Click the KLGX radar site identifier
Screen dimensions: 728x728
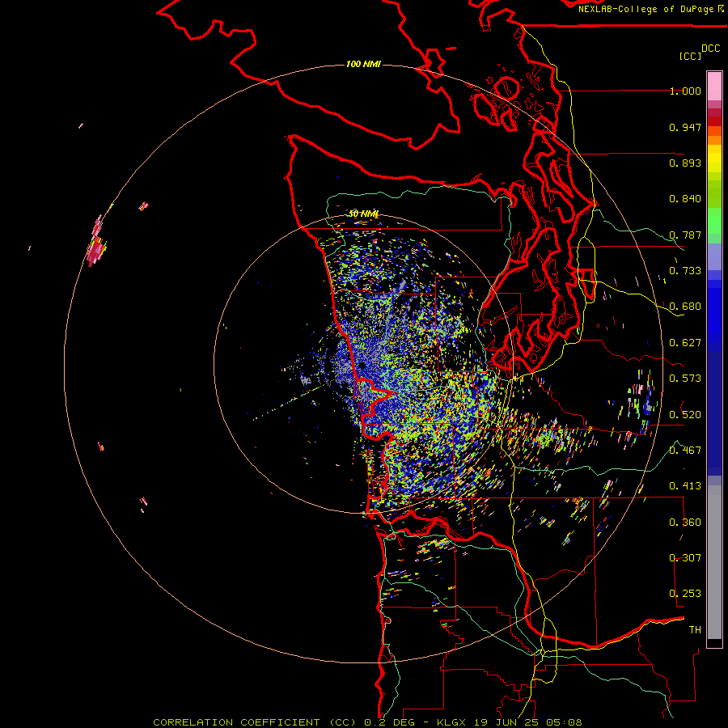(451, 722)
